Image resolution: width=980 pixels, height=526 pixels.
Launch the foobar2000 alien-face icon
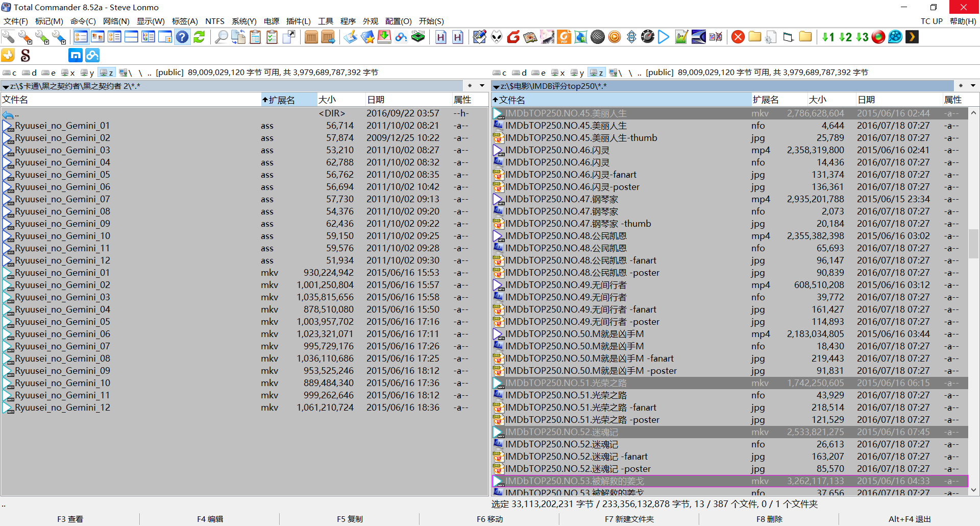(497, 37)
